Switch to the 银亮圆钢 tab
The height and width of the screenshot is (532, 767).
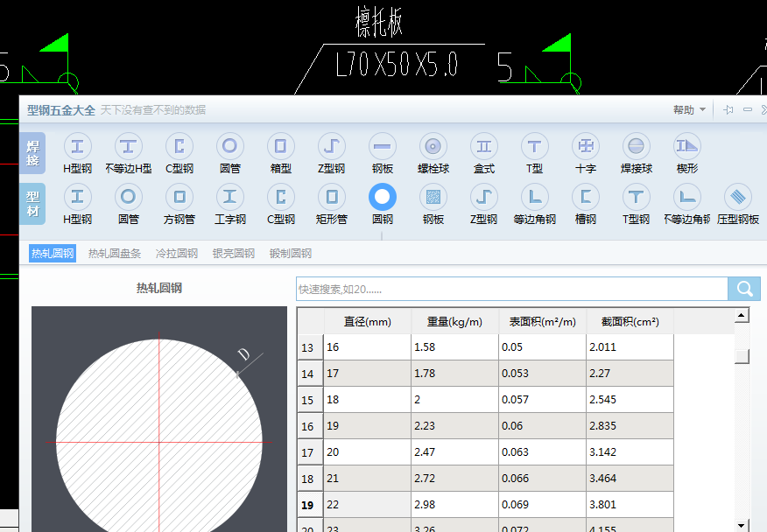(233, 253)
